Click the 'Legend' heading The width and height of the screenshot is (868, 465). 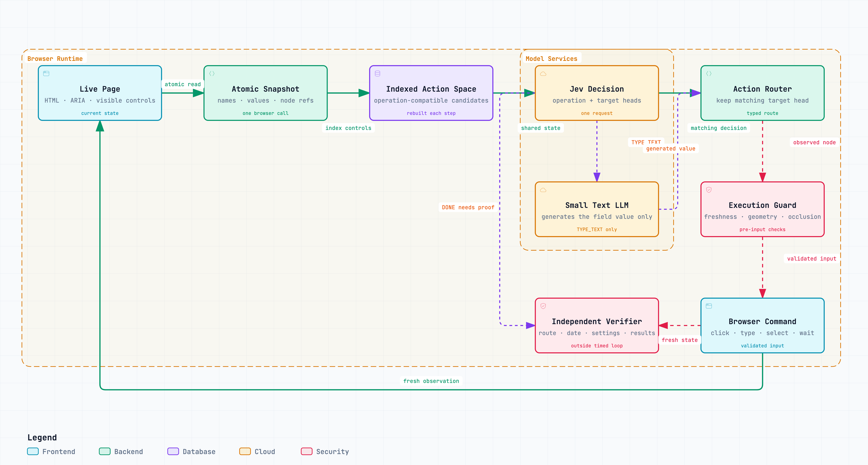[x=42, y=437]
